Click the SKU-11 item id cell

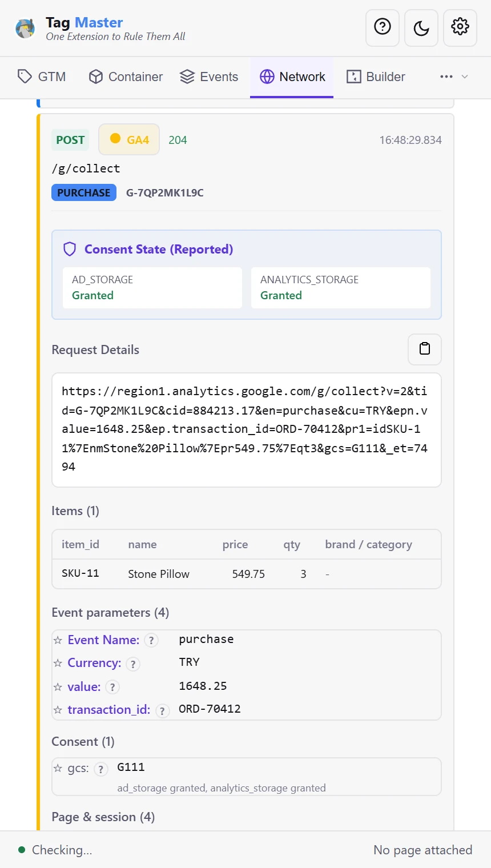point(81,573)
